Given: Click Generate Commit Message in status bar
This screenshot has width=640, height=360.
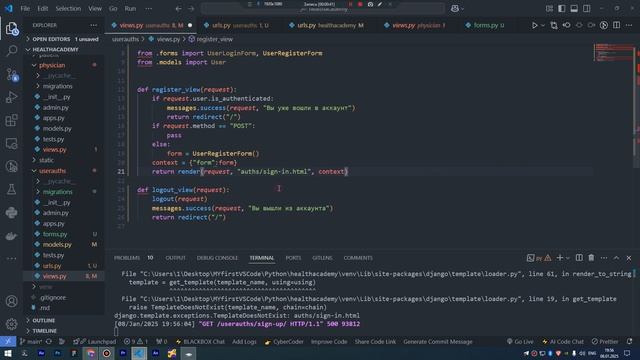Looking at the screenshot, I should click(438, 342).
